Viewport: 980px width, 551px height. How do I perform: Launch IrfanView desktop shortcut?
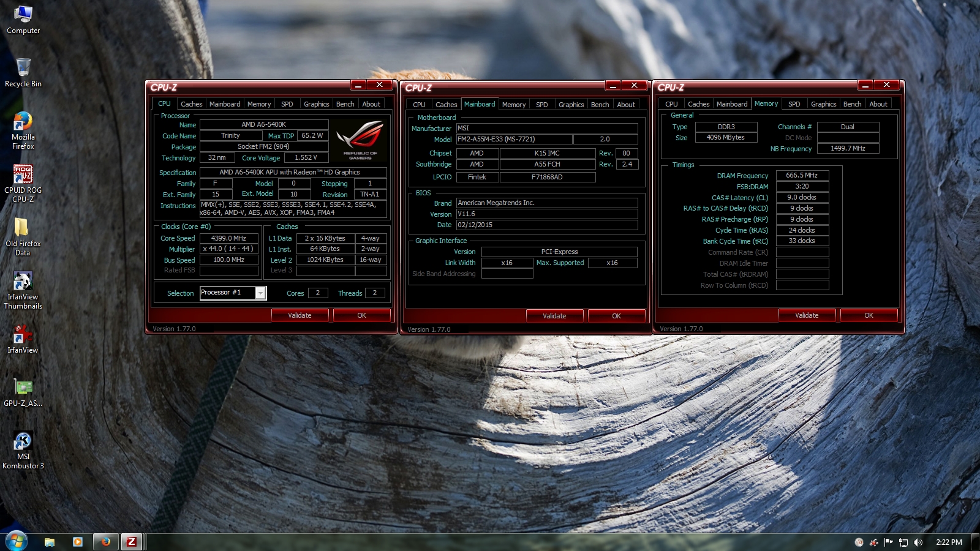(x=23, y=339)
